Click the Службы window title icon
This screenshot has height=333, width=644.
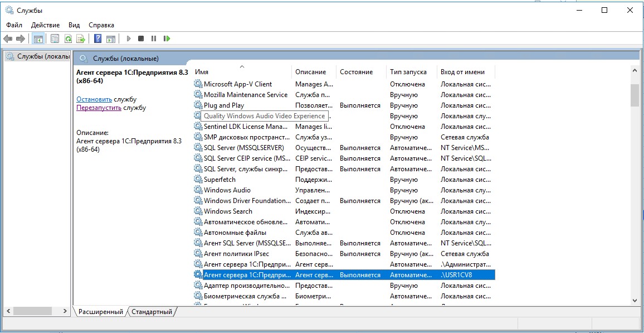click(9, 11)
